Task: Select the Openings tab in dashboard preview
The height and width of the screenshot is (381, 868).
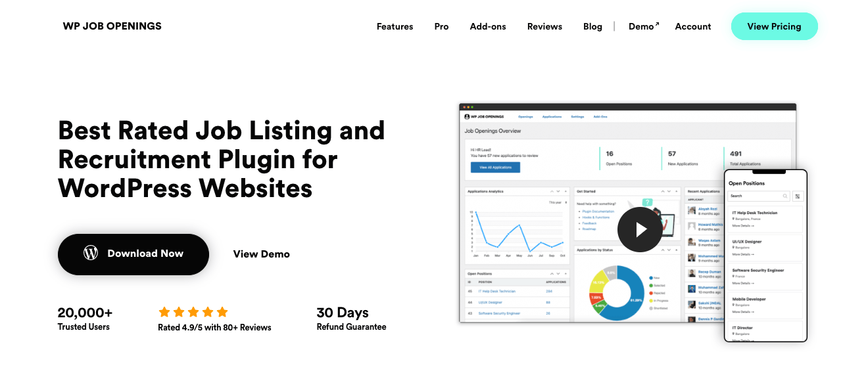Action: click(525, 116)
